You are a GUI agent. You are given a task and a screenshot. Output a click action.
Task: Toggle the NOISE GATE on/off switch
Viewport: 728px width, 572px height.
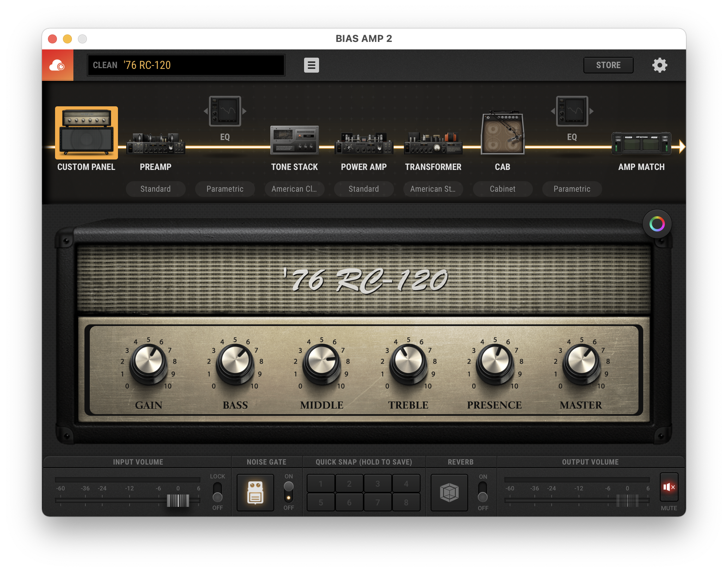(x=289, y=491)
